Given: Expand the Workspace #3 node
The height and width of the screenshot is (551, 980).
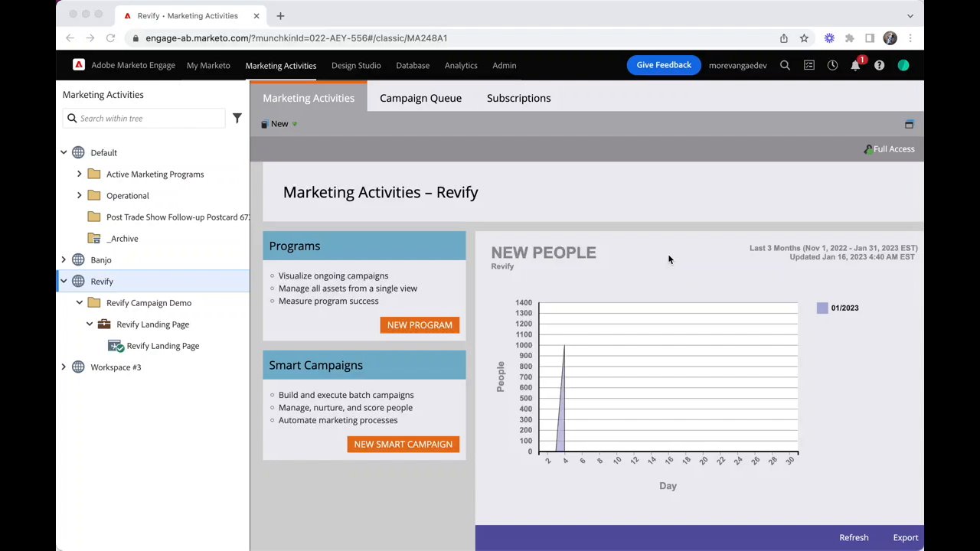Looking at the screenshot, I should pyautogui.click(x=64, y=367).
